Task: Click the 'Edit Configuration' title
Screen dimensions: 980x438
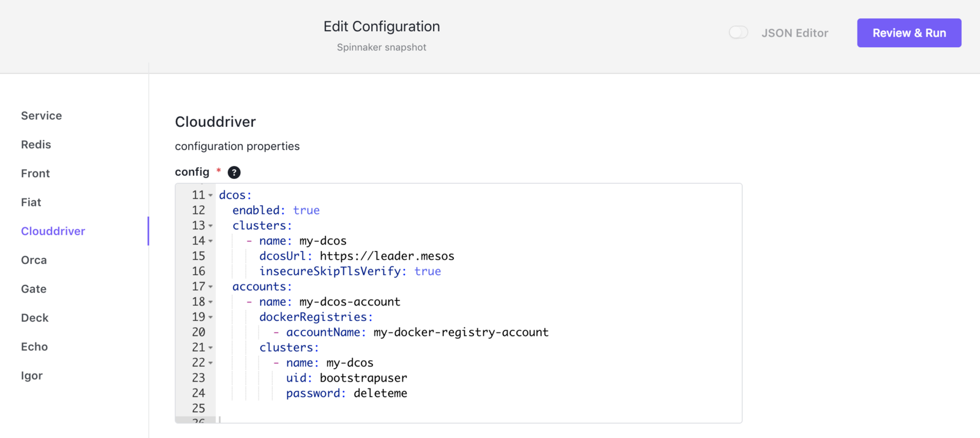Action: pyautogui.click(x=382, y=26)
